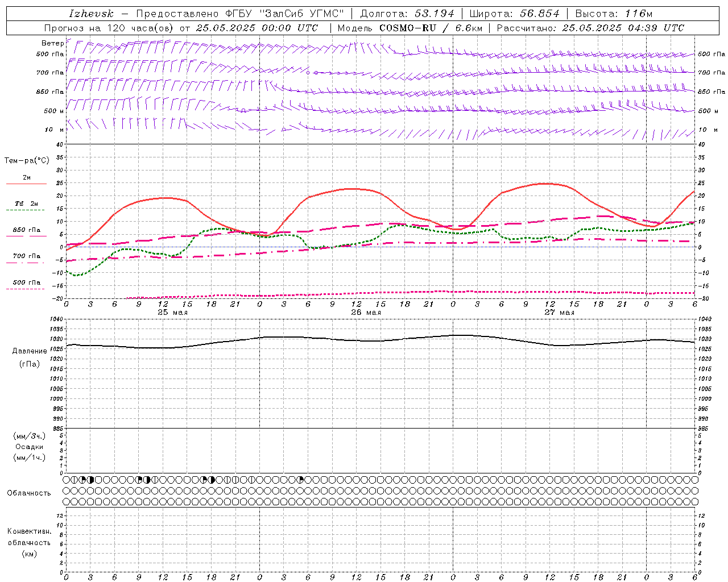Click the red 2м temperature curve

click(x=353, y=189)
